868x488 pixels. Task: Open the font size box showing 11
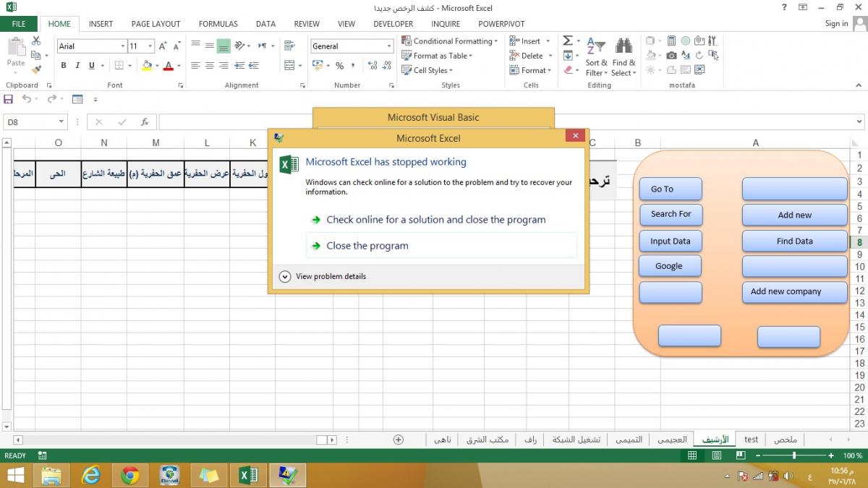[x=141, y=46]
